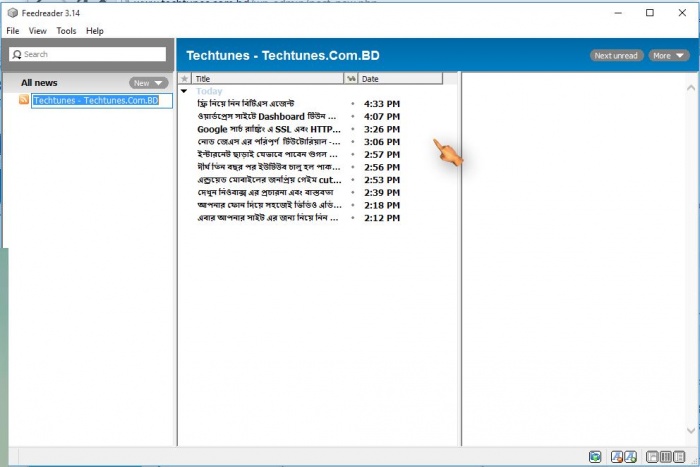Switch to the three-column layout icon
700x467 pixels.
(665, 456)
